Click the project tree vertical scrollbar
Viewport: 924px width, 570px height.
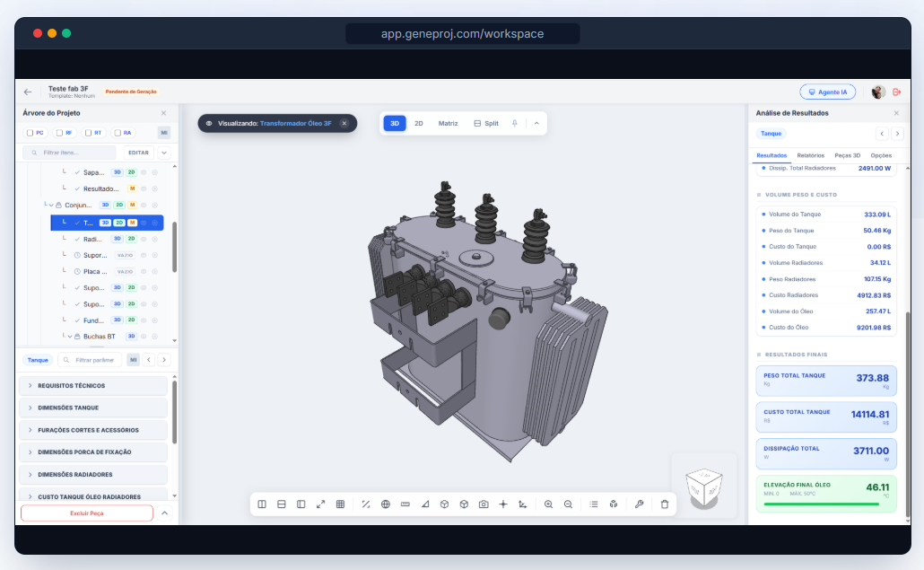click(x=174, y=248)
